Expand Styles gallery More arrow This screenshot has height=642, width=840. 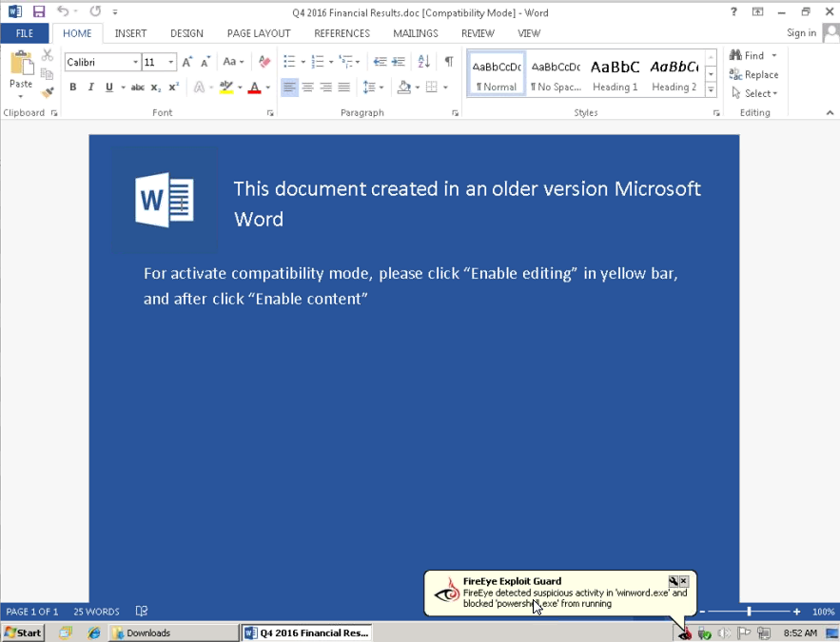tap(711, 90)
